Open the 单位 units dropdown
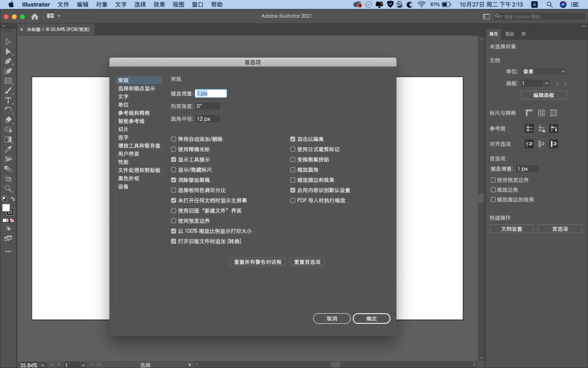Screen dimensions: 588x368 [x=544, y=71]
